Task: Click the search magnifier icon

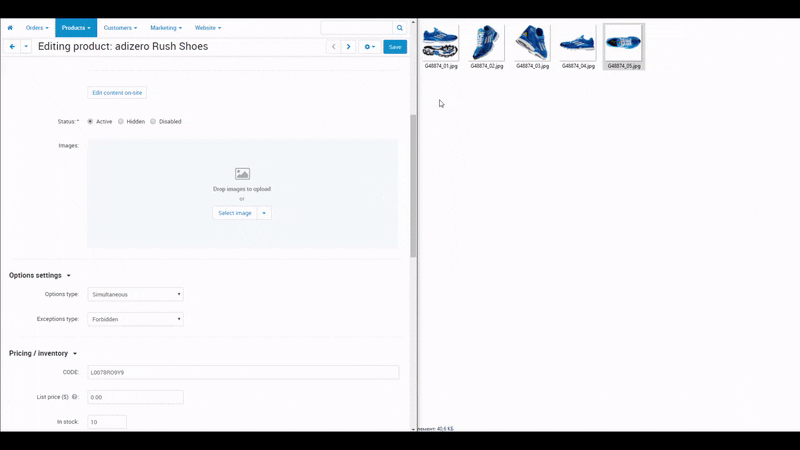Action: point(400,28)
